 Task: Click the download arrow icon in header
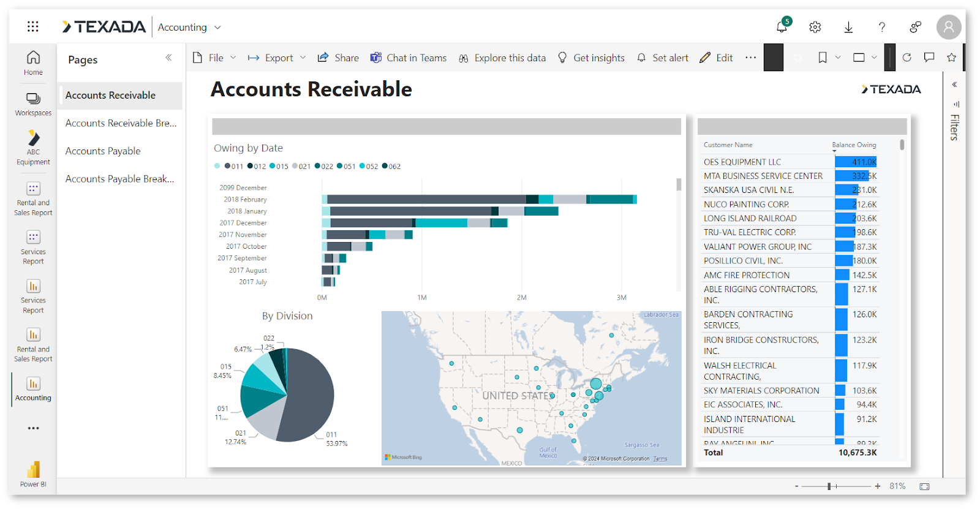point(848,27)
